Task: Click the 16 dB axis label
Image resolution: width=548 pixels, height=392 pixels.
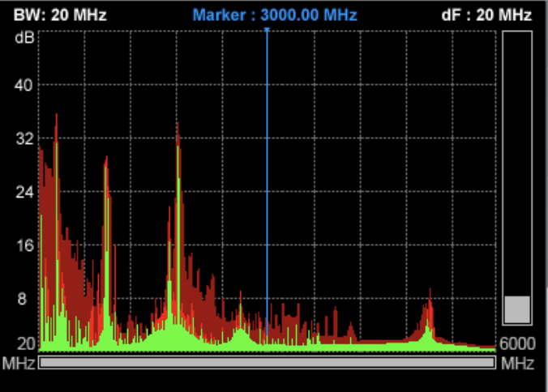Action: click(x=24, y=245)
